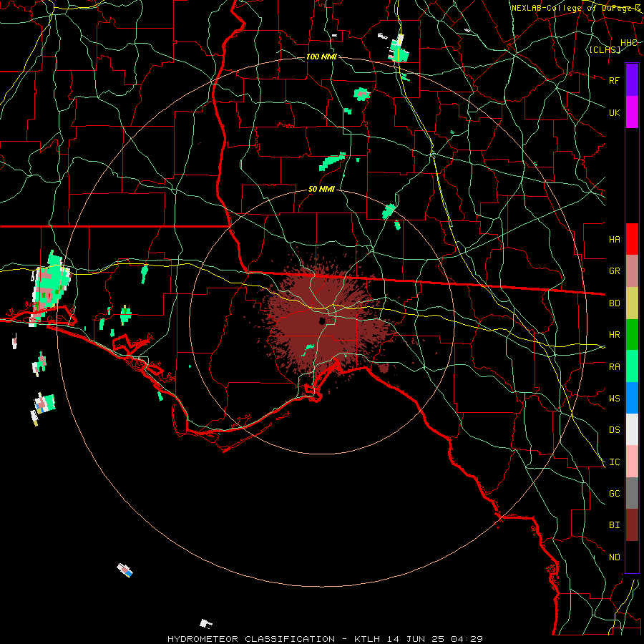Click the "HHC" product code text

(x=629, y=43)
